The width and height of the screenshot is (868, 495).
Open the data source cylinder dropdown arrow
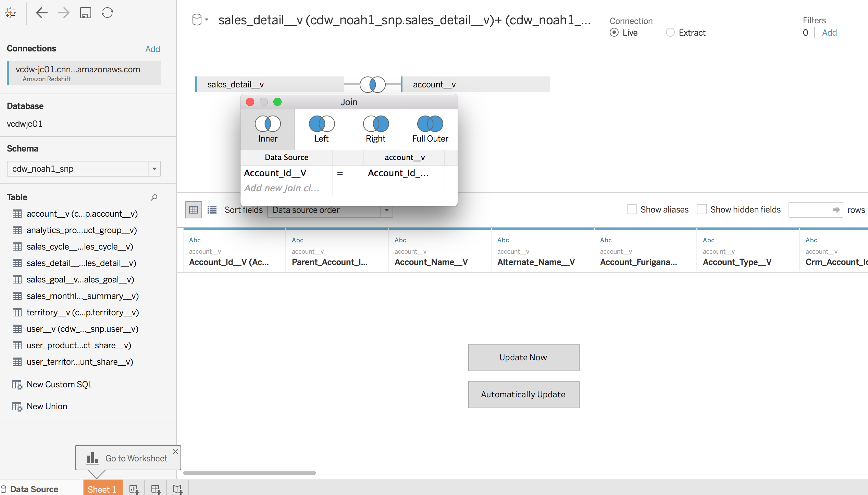coord(207,20)
